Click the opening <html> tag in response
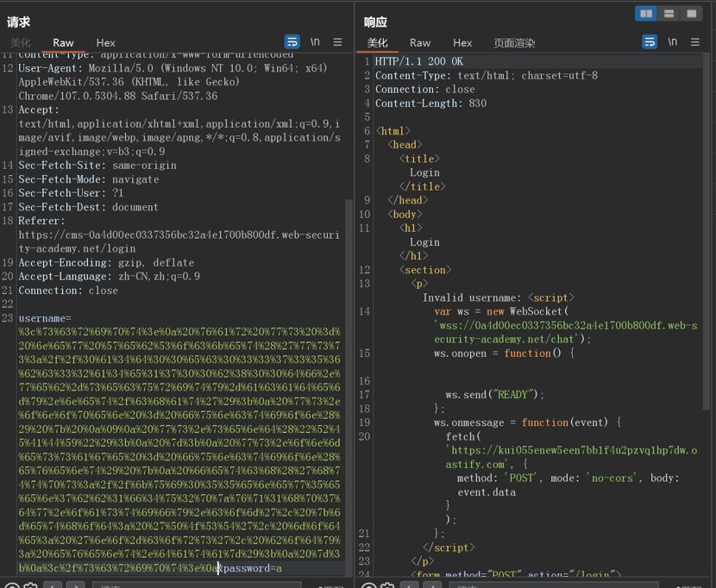 [393, 131]
